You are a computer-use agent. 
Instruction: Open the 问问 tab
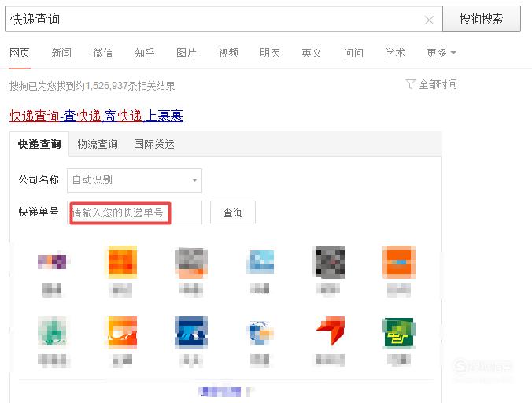pos(353,53)
